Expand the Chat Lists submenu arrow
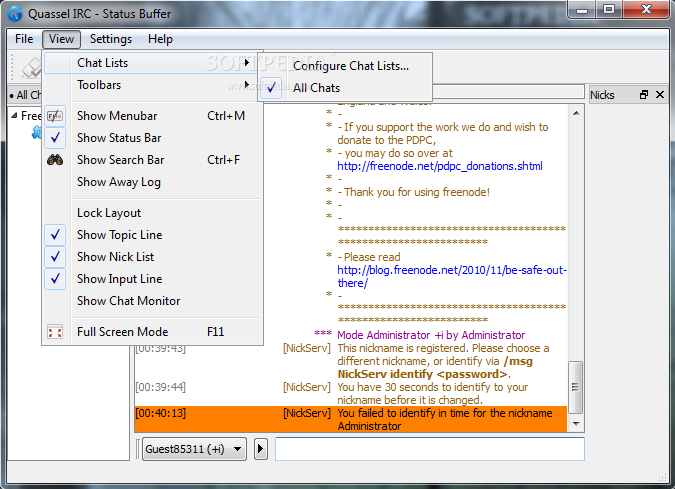 [247, 63]
